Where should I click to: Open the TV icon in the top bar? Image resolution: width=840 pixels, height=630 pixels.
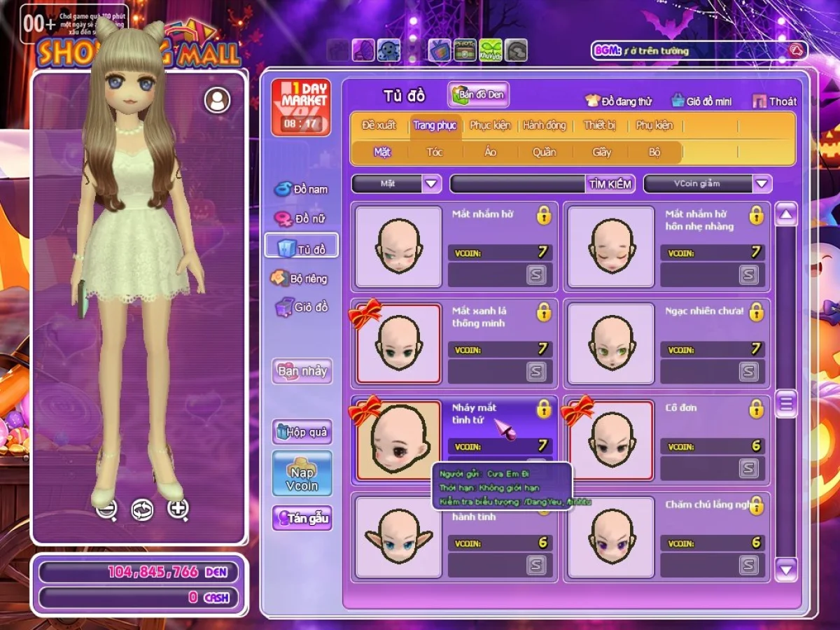coord(439,50)
